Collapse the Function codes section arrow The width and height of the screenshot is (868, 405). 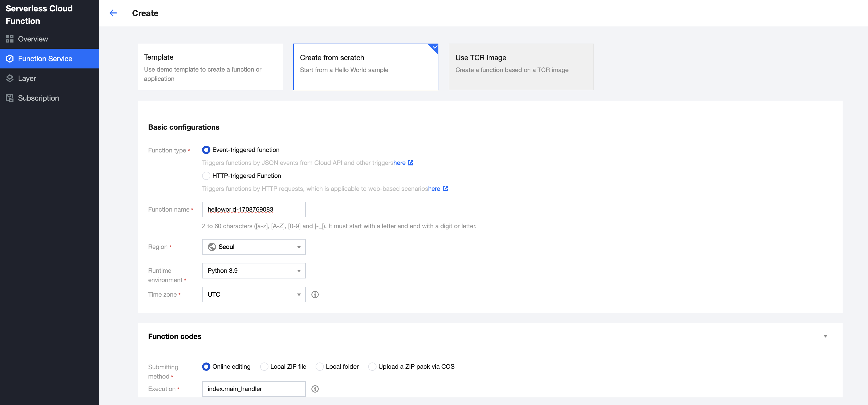pyautogui.click(x=825, y=336)
